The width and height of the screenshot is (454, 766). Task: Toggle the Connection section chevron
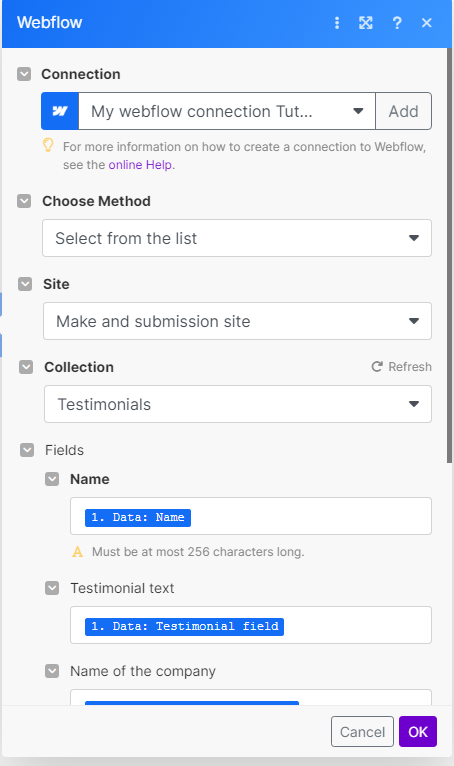(24, 74)
